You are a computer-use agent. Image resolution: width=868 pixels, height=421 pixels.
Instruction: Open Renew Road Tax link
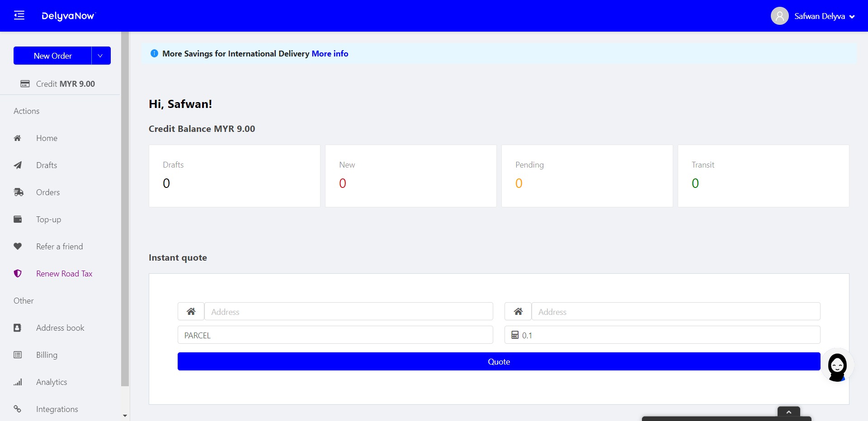pos(64,273)
